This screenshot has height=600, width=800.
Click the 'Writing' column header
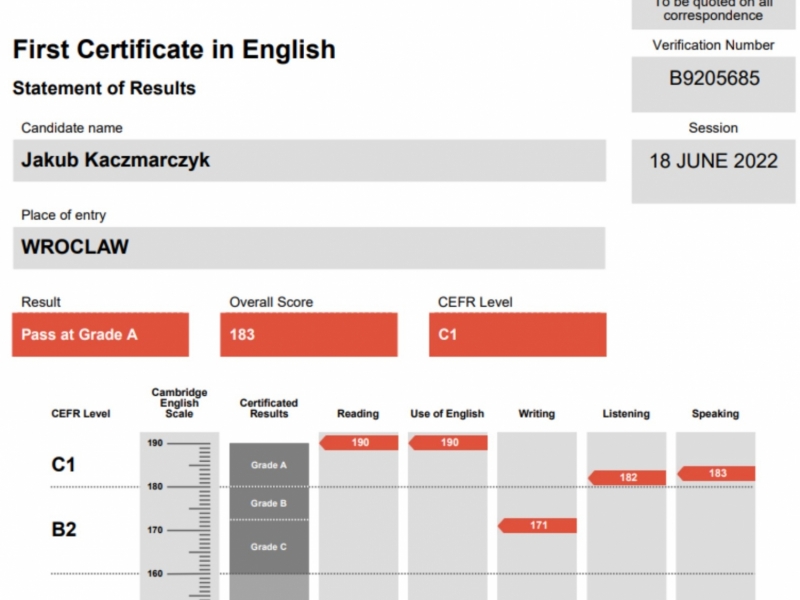537,414
